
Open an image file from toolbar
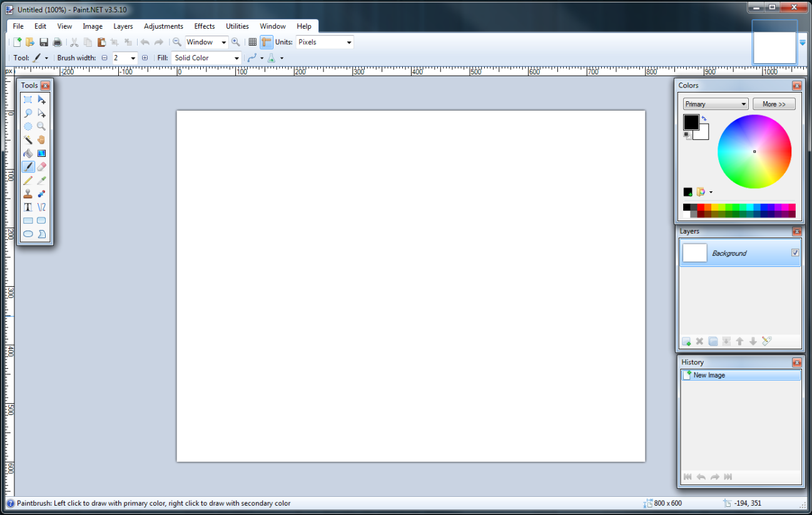30,42
